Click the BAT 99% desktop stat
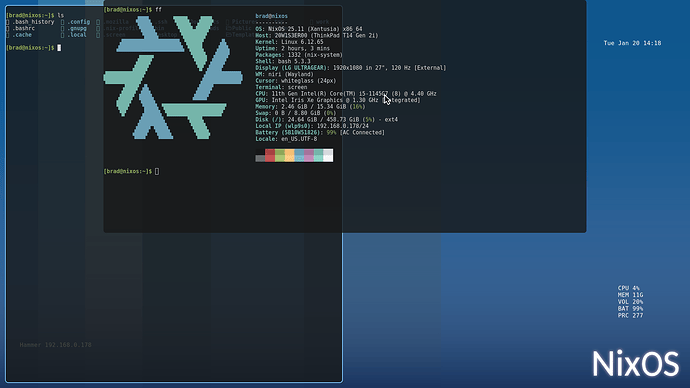The image size is (690, 388). pyautogui.click(x=630, y=309)
